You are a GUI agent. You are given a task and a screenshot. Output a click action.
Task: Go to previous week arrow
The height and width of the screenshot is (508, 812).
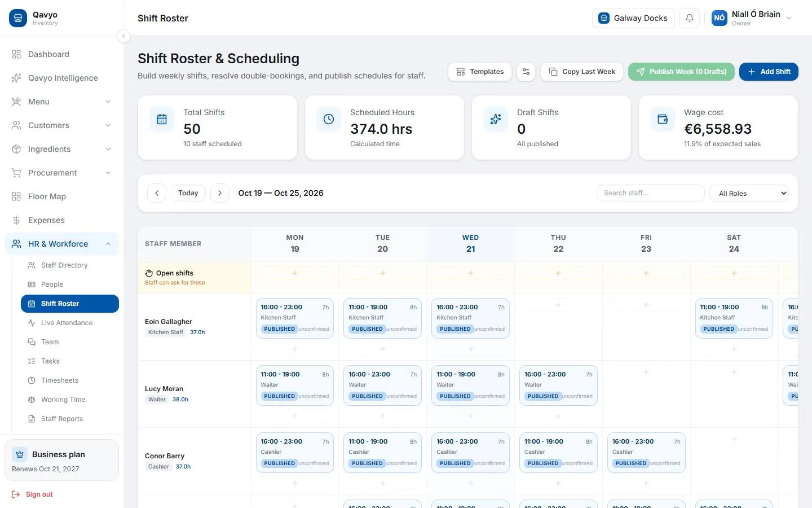(x=157, y=193)
